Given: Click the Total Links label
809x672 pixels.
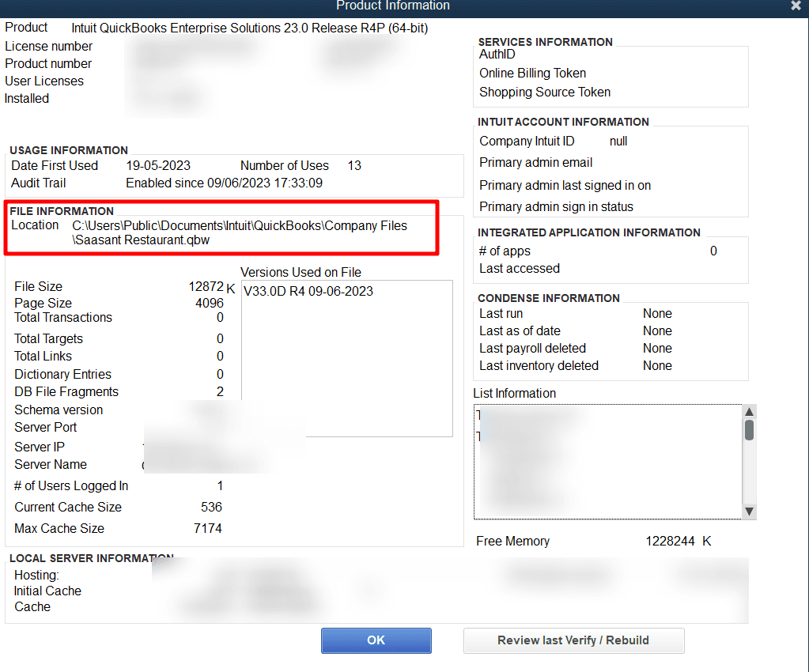Looking at the screenshot, I should pos(43,356).
